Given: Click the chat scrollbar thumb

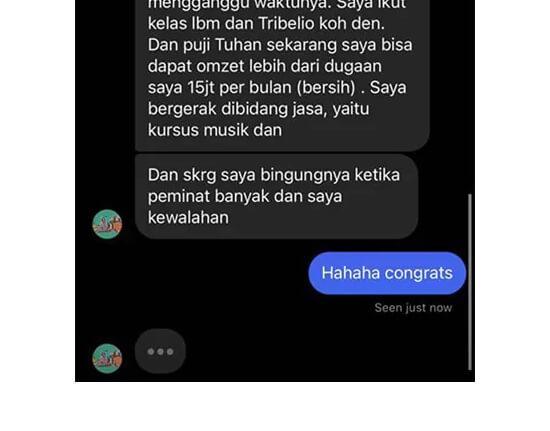Looking at the screenshot, I should 470,282.
